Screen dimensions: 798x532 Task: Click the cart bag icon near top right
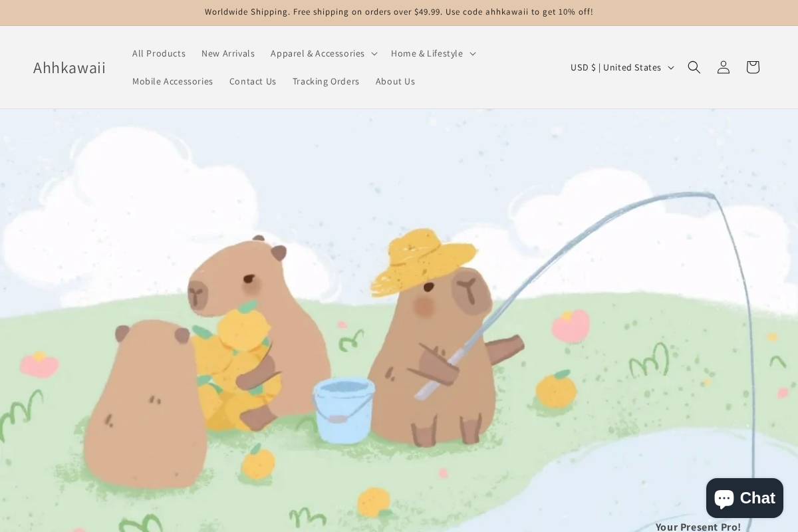pyautogui.click(x=752, y=67)
